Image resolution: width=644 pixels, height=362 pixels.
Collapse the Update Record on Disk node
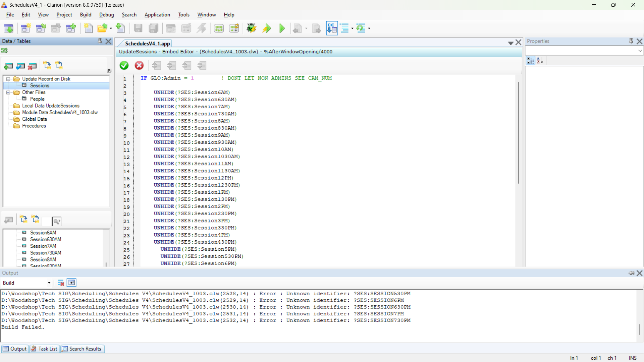pyautogui.click(x=8, y=79)
